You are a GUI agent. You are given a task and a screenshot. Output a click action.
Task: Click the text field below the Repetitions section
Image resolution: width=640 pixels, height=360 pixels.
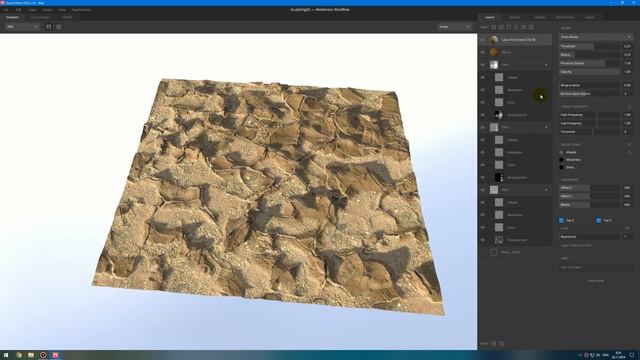tap(596, 267)
